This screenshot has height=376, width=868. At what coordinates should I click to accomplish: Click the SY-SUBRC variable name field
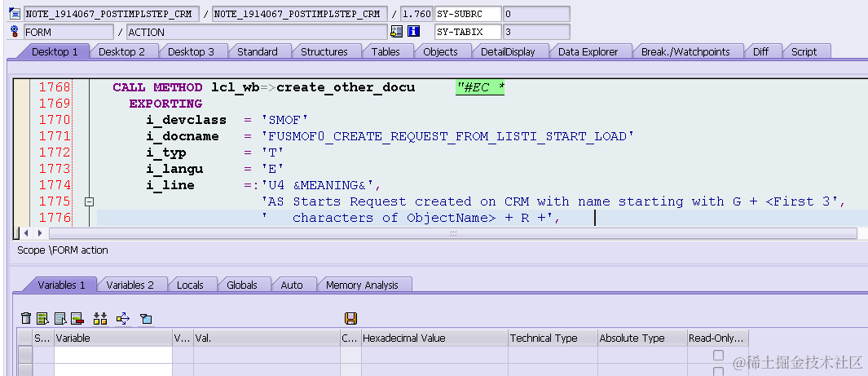(468, 14)
